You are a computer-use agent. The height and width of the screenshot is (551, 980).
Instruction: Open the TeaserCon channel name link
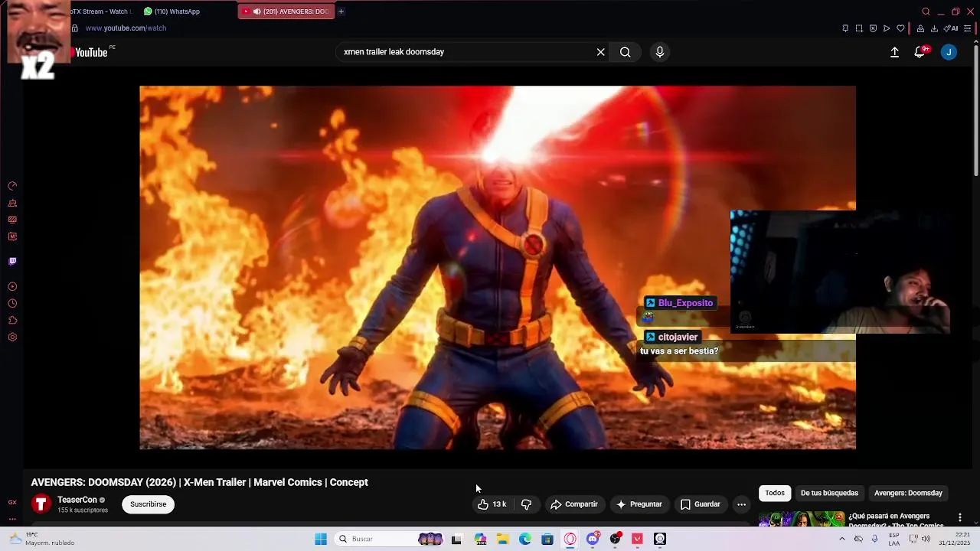pos(77,500)
